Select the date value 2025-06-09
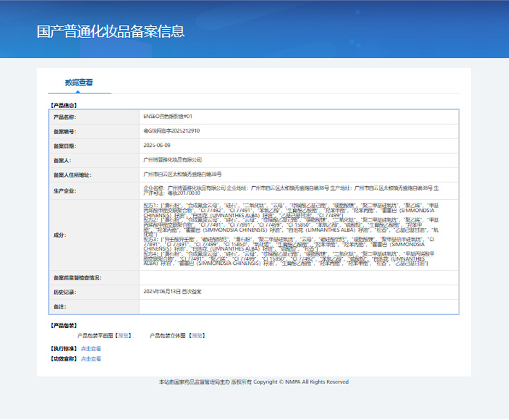This screenshot has height=420, width=509. pos(157,145)
